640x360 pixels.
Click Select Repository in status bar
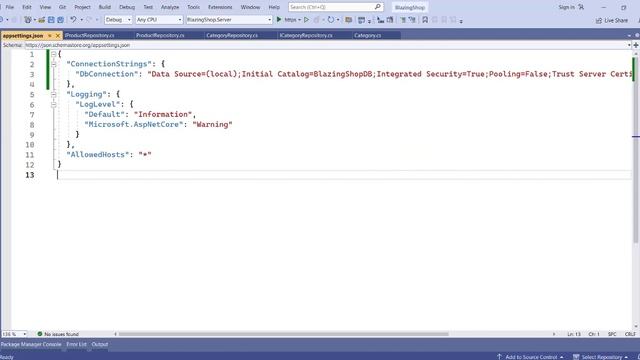pyautogui.click(x=601, y=357)
